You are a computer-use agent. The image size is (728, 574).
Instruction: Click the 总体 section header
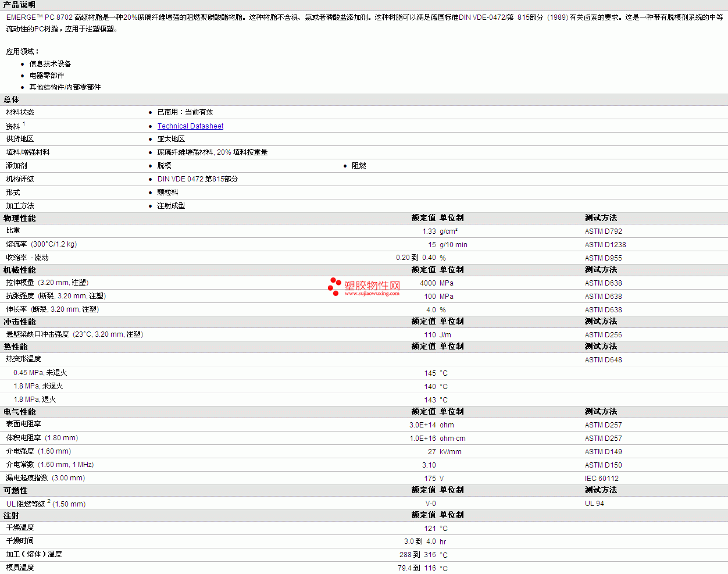(12, 99)
